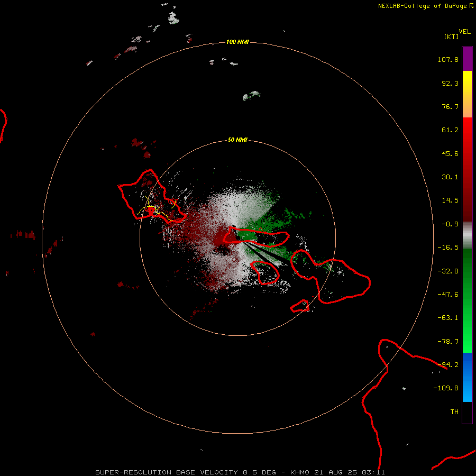Click the blue segment of the color bar
This screenshot has width=476, height=476.
pyautogui.click(x=467, y=377)
